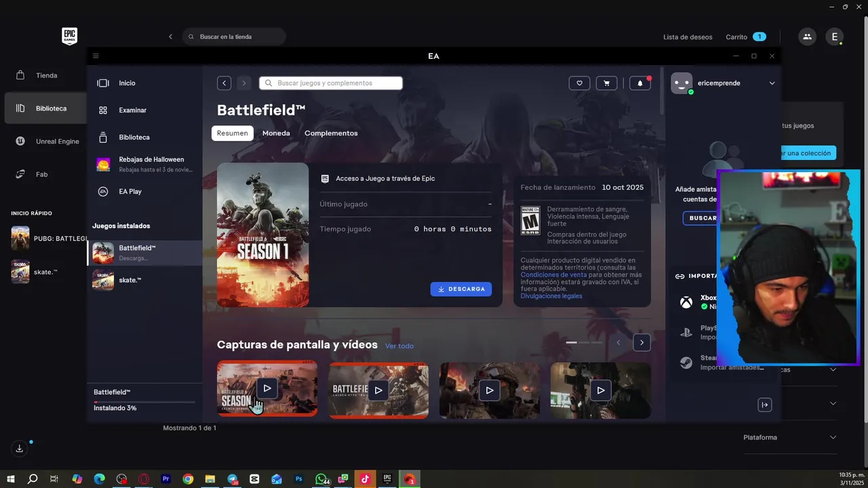The width and height of the screenshot is (868, 488).
Task: Open Opera browser from the taskbar
Action: pos(144,479)
